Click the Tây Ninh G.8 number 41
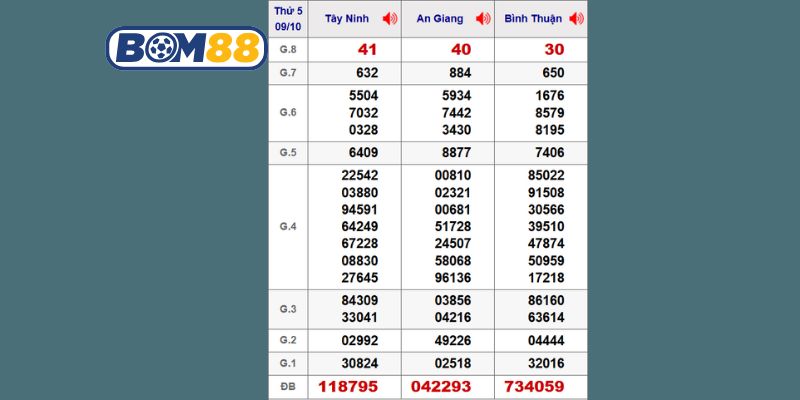Image resolution: width=800 pixels, height=400 pixels. click(367, 49)
